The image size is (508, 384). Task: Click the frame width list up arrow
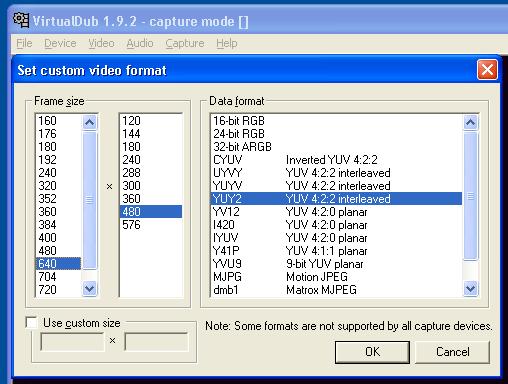[x=89, y=122]
